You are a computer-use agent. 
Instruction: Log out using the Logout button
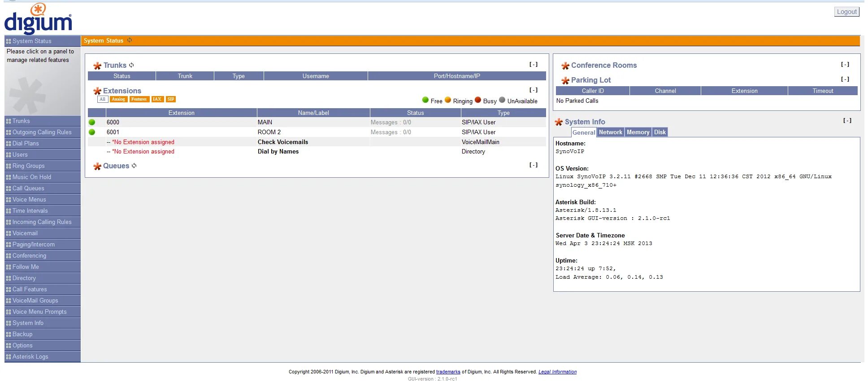846,12
